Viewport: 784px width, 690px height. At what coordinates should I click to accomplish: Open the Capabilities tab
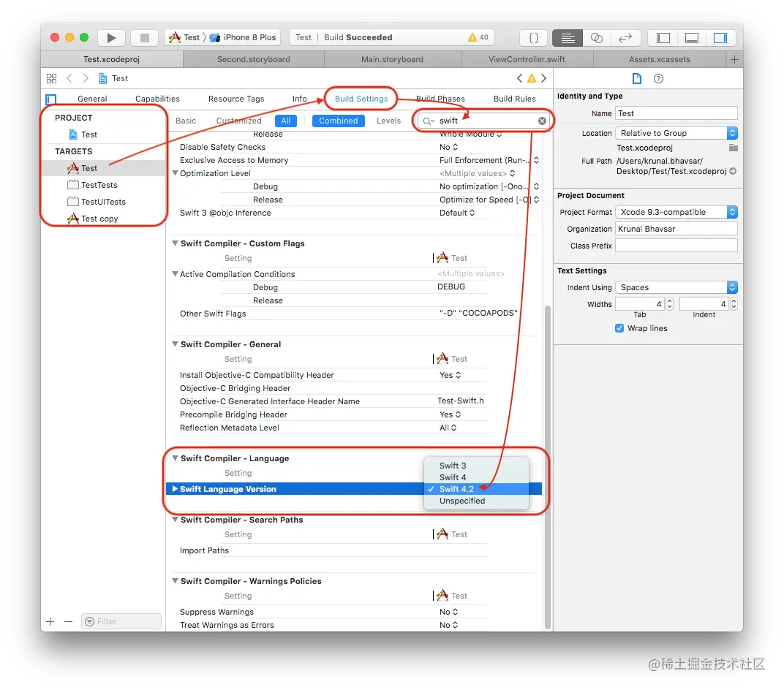pos(157,99)
